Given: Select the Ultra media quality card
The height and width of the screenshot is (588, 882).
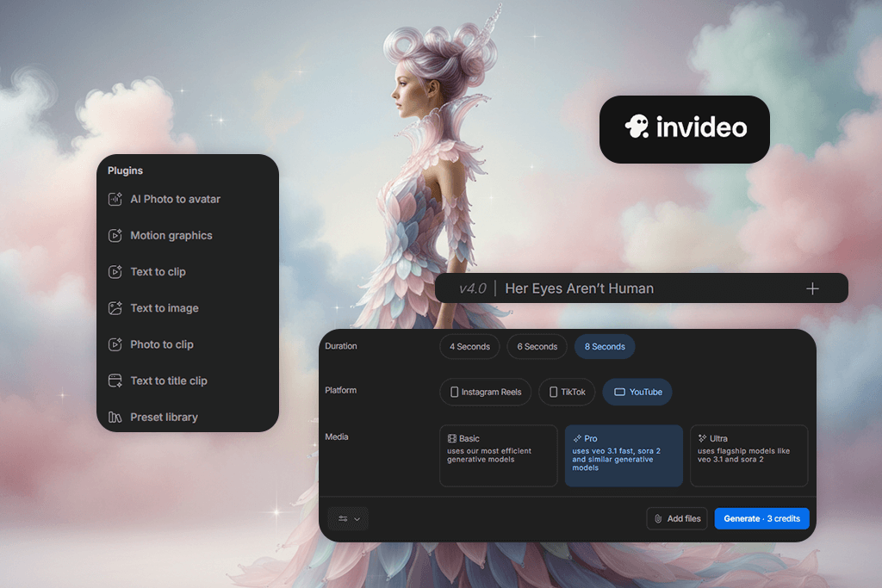Looking at the screenshot, I should click(x=749, y=456).
